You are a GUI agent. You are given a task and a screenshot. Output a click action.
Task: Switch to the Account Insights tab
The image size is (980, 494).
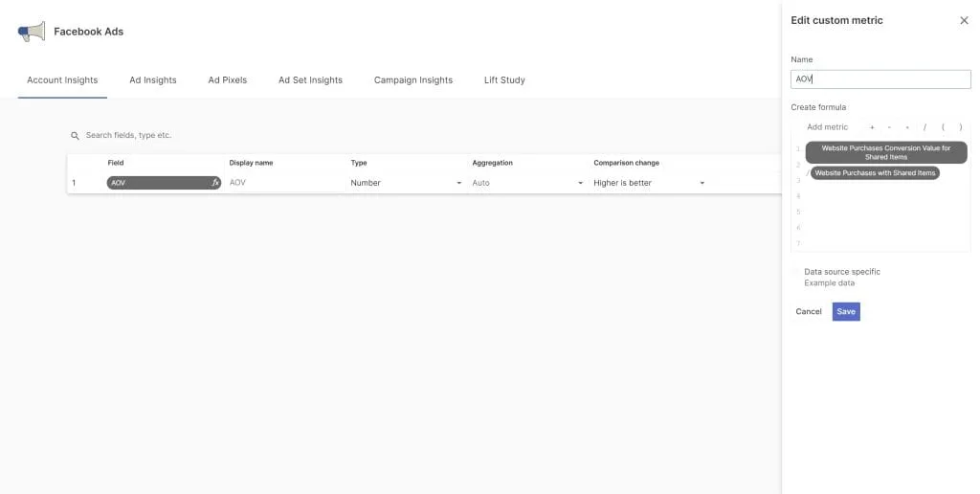pos(62,80)
